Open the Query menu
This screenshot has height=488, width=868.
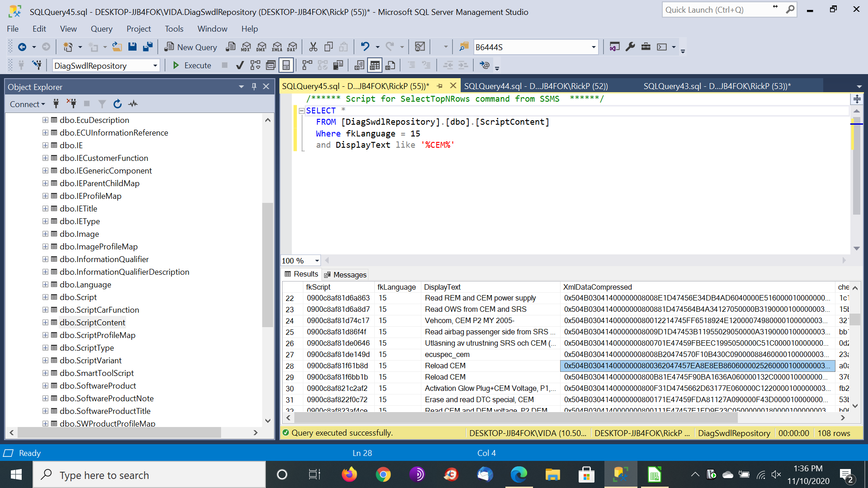click(x=101, y=29)
